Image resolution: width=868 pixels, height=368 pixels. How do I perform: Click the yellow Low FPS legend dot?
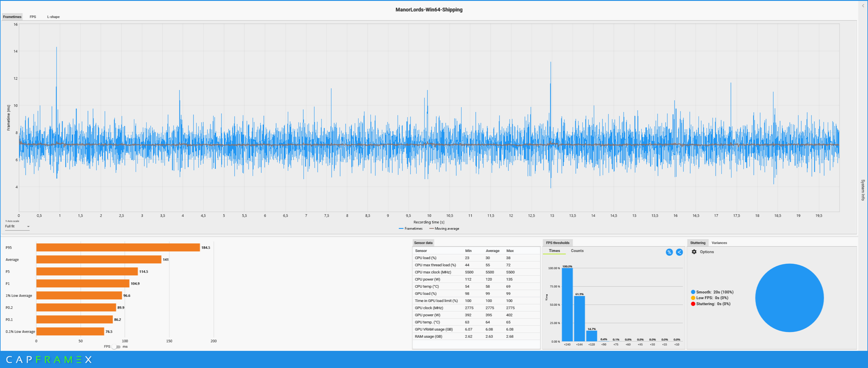pos(693,298)
